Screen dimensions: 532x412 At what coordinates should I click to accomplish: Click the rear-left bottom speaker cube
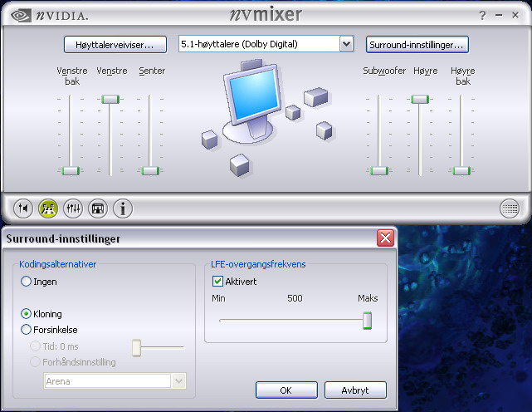click(x=240, y=165)
